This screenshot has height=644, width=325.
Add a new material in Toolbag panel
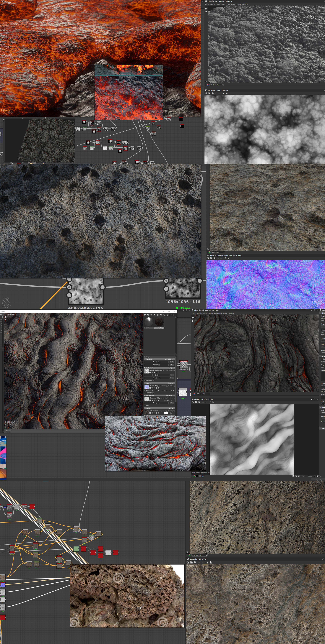145,315
